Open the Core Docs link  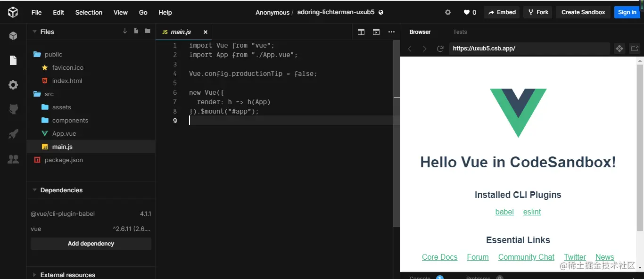pos(439,257)
